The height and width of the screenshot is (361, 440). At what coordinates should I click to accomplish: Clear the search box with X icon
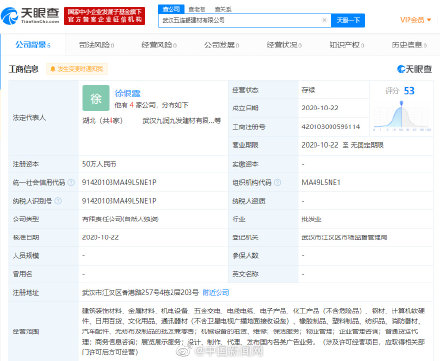click(324, 20)
